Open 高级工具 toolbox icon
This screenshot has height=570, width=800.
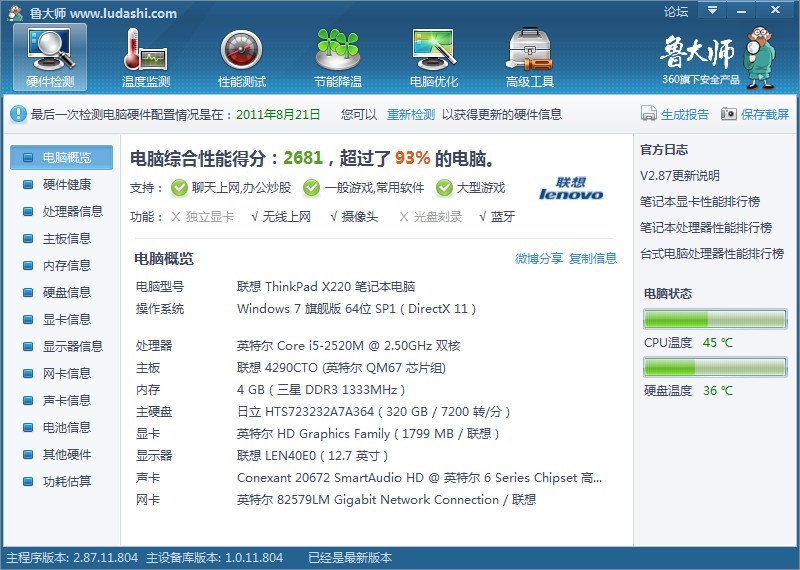pos(530,57)
